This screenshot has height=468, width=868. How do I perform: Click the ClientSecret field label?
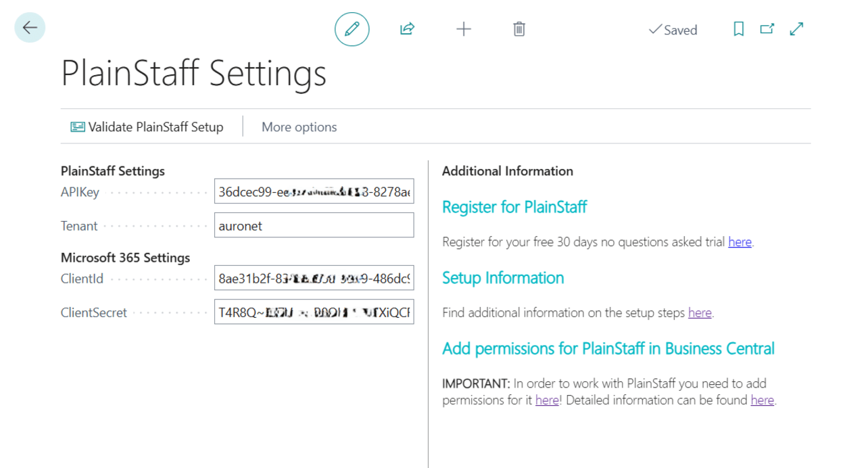click(94, 312)
